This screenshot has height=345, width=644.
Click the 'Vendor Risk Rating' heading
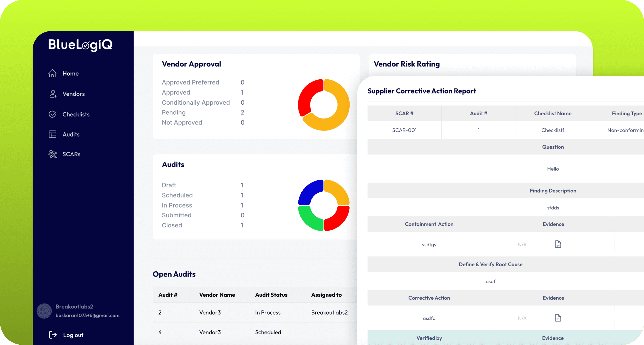(x=407, y=64)
